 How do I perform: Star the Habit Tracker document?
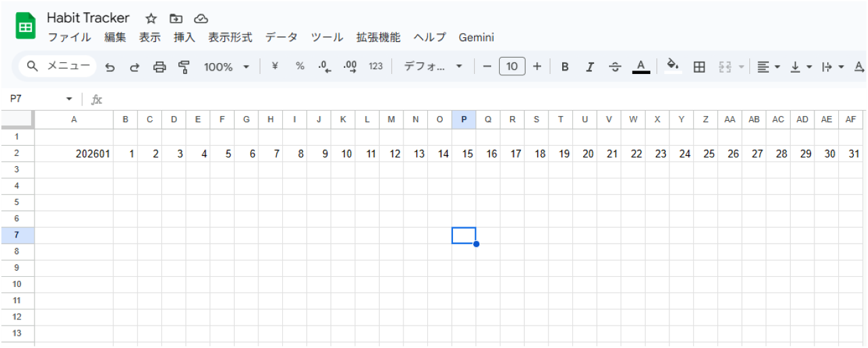(151, 19)
